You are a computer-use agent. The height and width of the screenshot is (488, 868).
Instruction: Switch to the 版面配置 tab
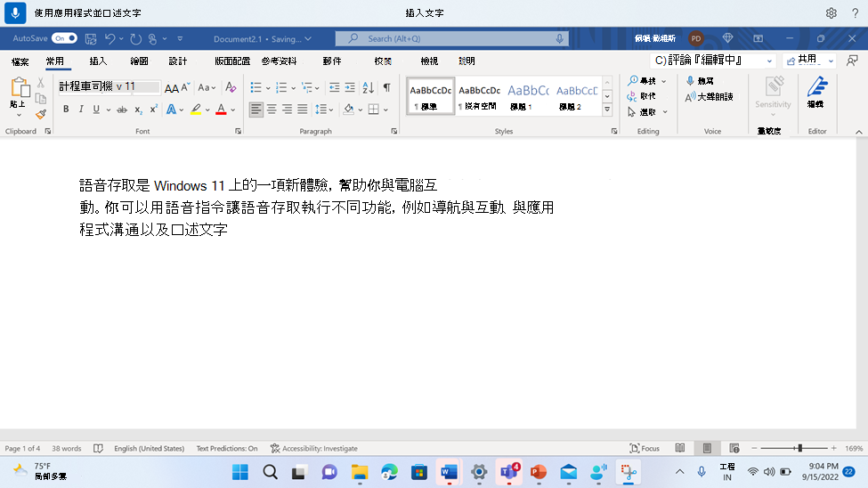click(232, 61)
